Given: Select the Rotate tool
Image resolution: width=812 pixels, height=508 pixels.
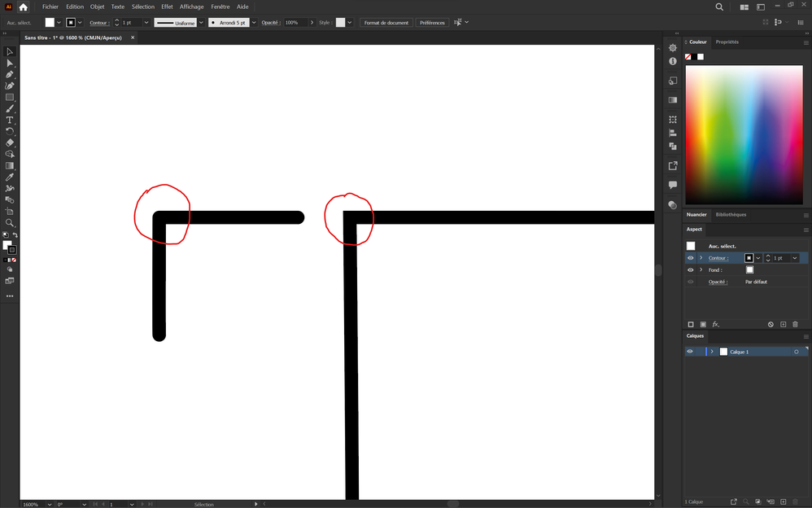Looking at the screenshot, I should coord(9,131).
